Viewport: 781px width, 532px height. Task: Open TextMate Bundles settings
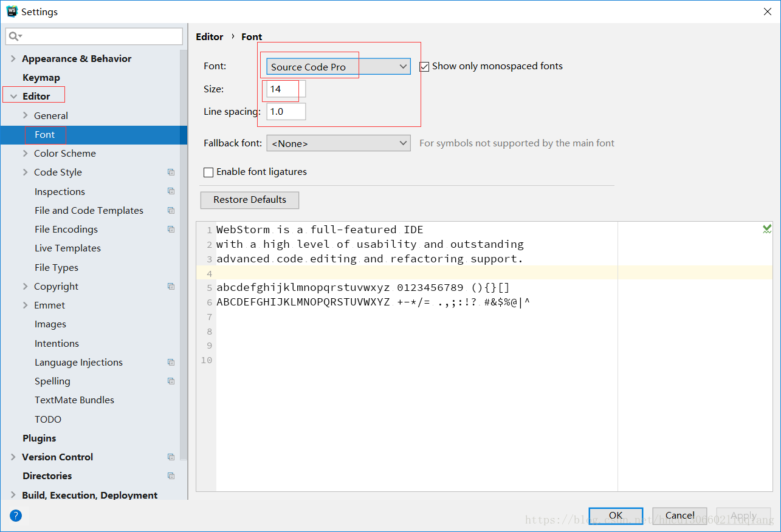point(74,400)
